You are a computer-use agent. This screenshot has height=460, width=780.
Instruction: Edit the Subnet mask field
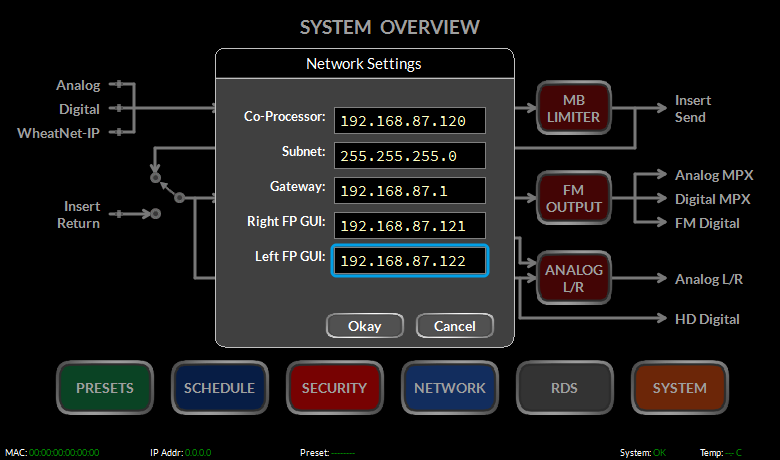[409, 156]
